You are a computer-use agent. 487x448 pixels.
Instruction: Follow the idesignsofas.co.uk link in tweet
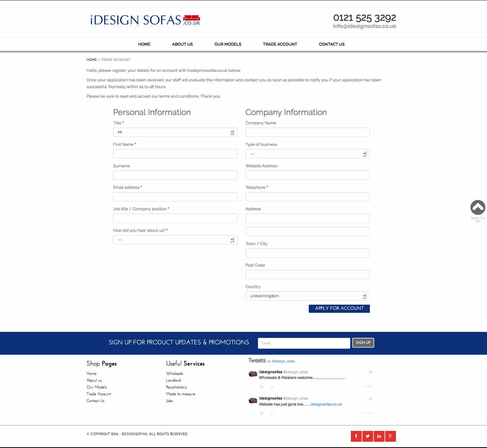(x=326, y=404)
